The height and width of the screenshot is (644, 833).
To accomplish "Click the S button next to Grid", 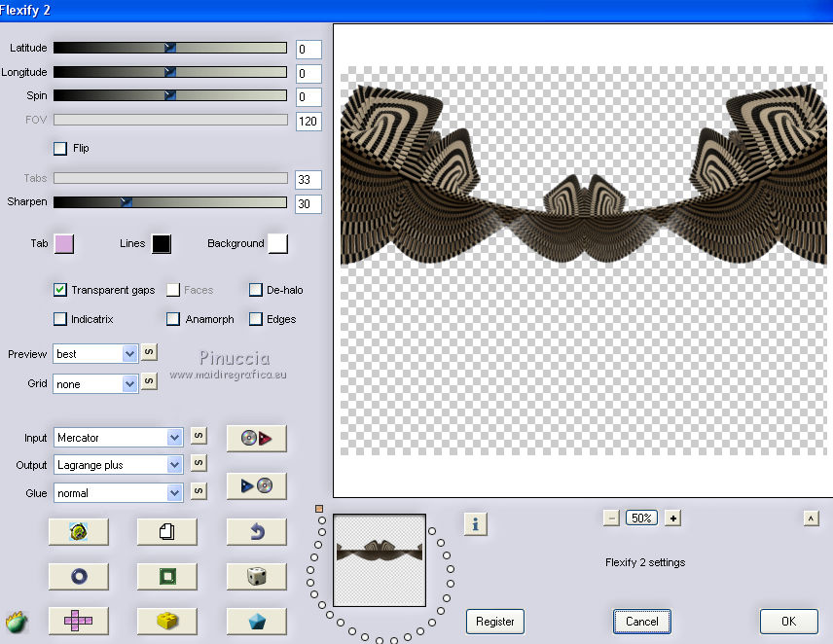I will (149, 381).
